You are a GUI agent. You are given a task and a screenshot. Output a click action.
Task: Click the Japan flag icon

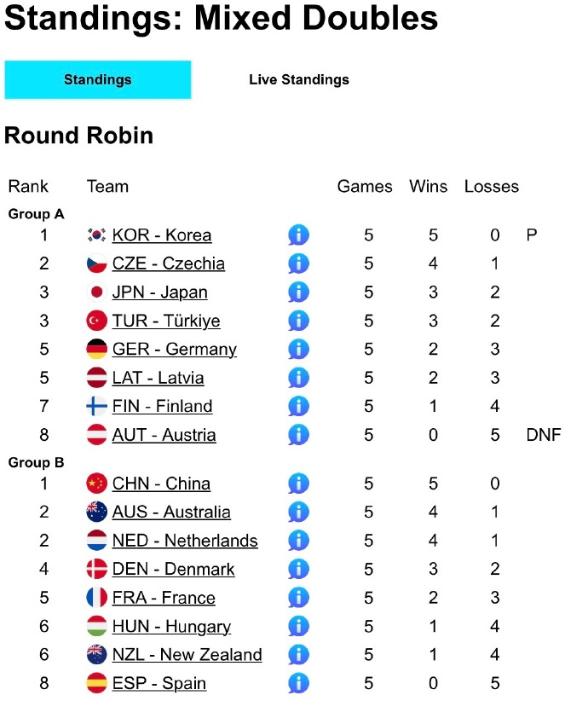tap(97, 292)
